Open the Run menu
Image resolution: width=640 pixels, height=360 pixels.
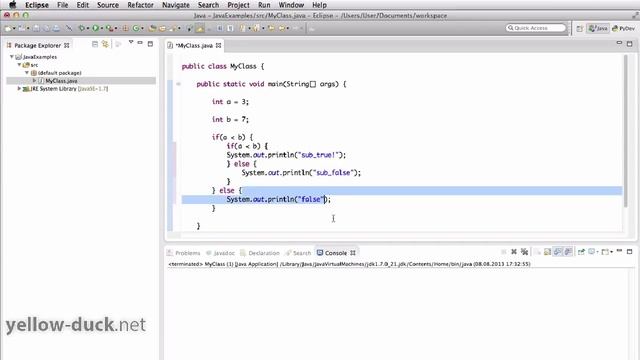pyautogui.click(x=264, y=5)
